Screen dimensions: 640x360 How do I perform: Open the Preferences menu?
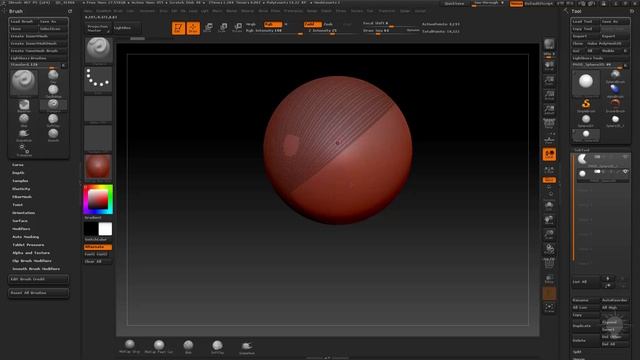point(293,11)
